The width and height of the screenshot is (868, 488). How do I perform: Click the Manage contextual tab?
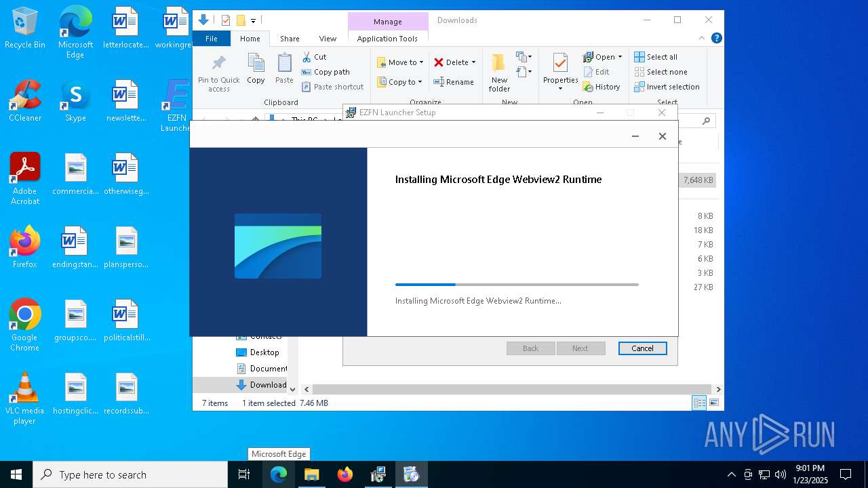point(388,22)
